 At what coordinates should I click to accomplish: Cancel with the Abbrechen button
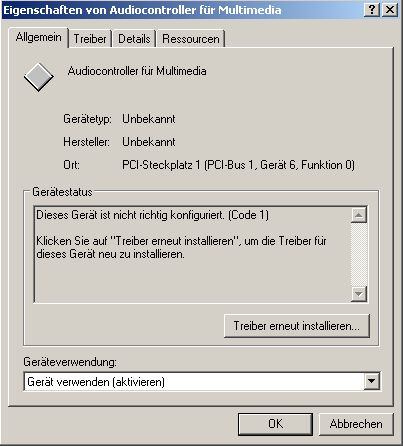coord(356,424)
